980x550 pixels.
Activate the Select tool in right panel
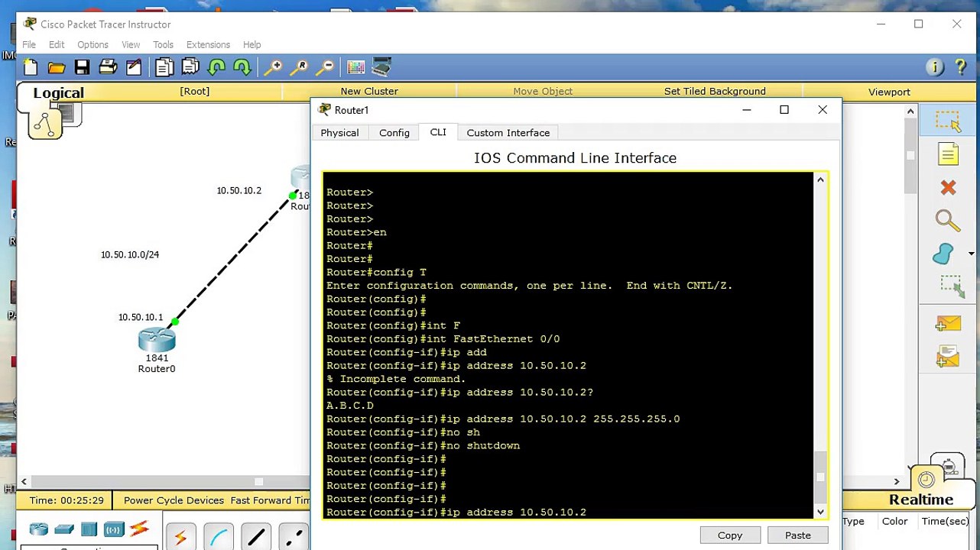(x=948, y=121)
